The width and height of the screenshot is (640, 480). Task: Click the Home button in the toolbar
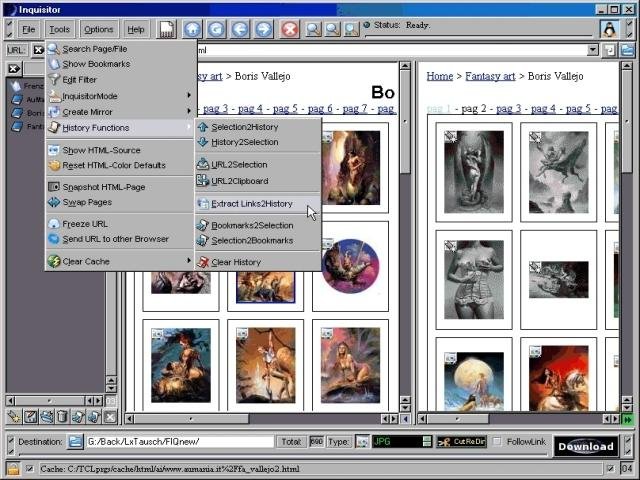tap(192, 29)
